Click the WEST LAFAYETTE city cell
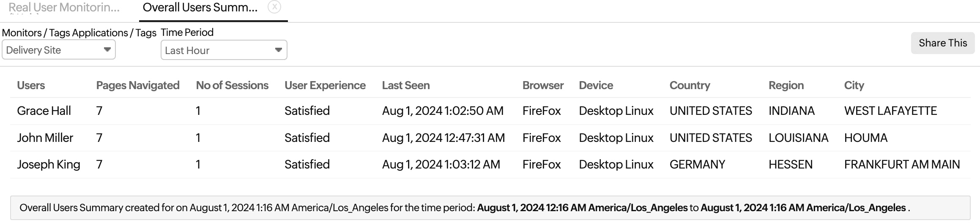Screen dimensions: 980x223 point(890,111)
